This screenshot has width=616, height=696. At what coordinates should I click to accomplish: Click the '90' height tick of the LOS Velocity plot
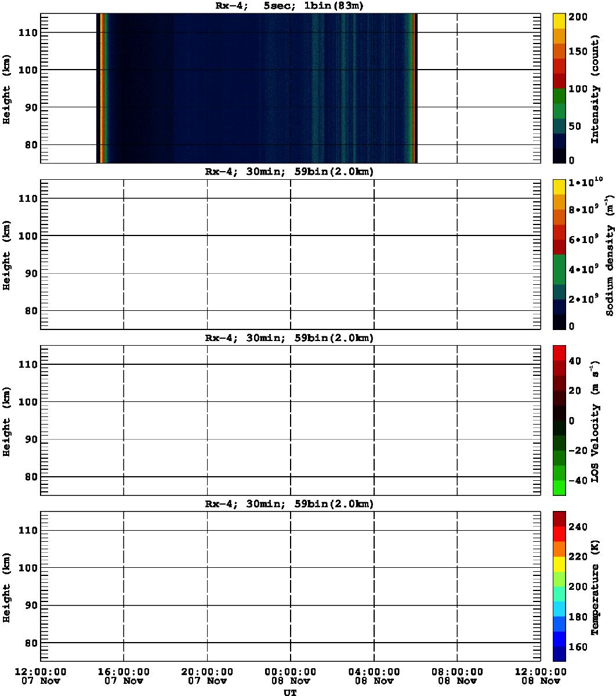(x=31, y=439)
